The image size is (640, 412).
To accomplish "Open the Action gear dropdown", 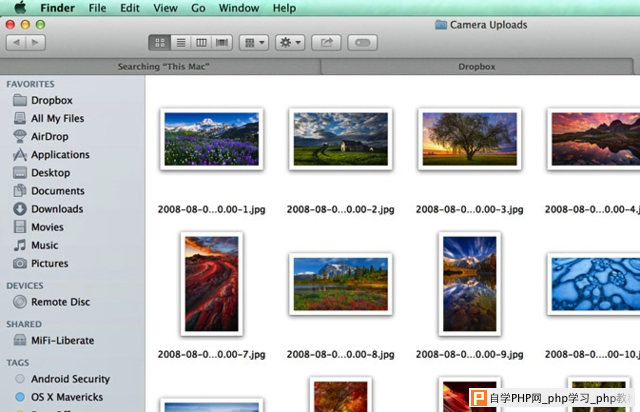I will click(290, 42).
